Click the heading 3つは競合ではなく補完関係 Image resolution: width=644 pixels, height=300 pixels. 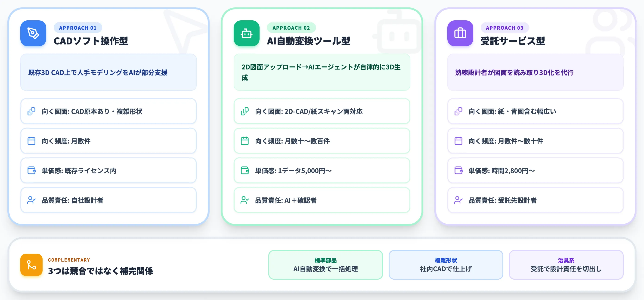[100, 271]
